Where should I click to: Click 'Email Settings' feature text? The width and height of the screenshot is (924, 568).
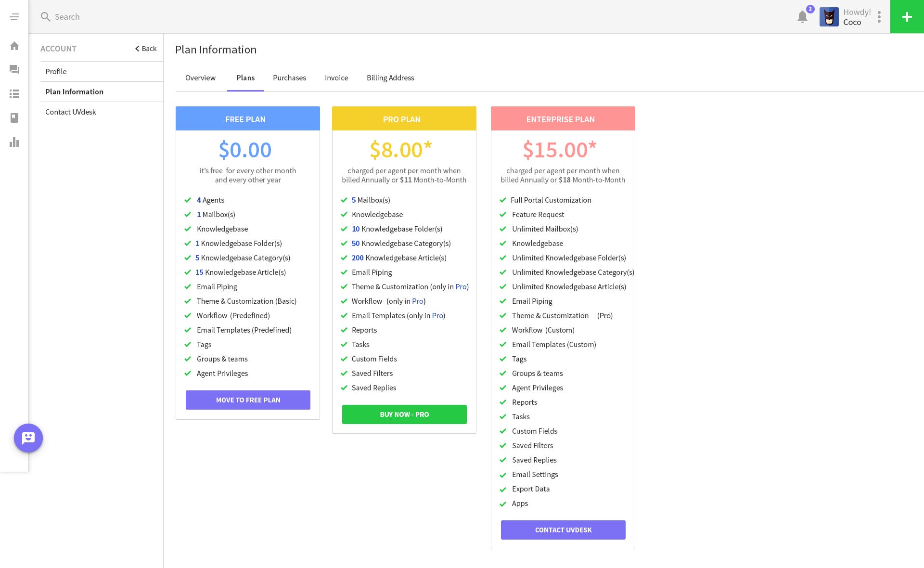[535, 474]
